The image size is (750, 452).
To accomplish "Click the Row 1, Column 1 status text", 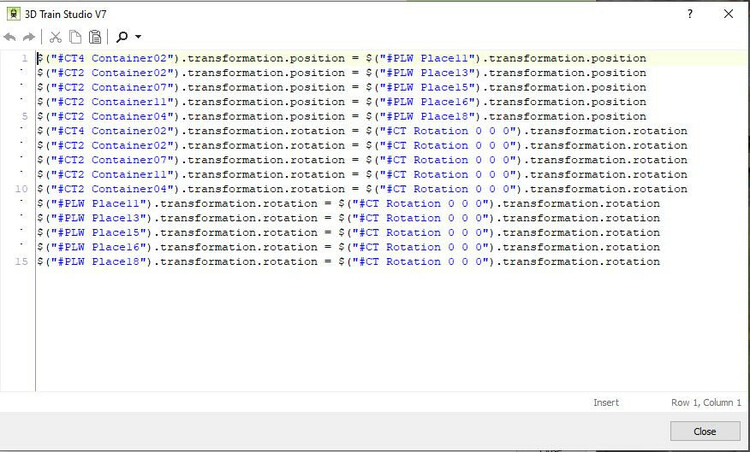I will pos(706,403).
